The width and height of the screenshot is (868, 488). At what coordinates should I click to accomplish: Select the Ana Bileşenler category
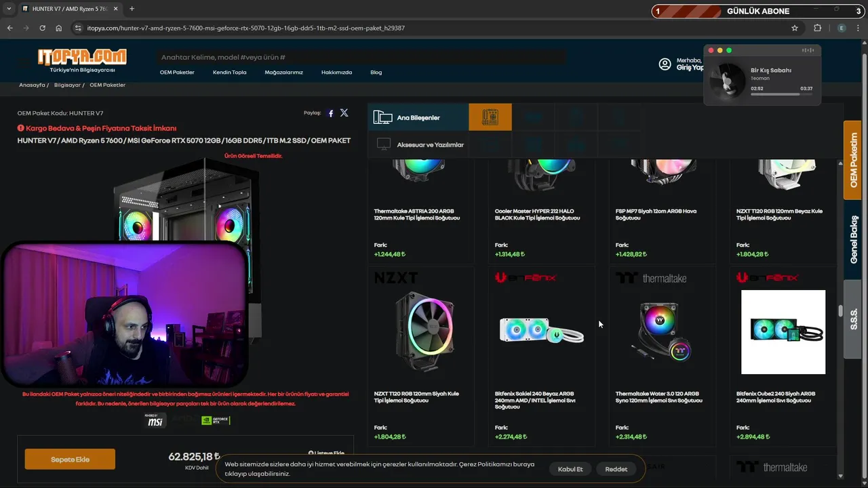(x=418, y=117)
